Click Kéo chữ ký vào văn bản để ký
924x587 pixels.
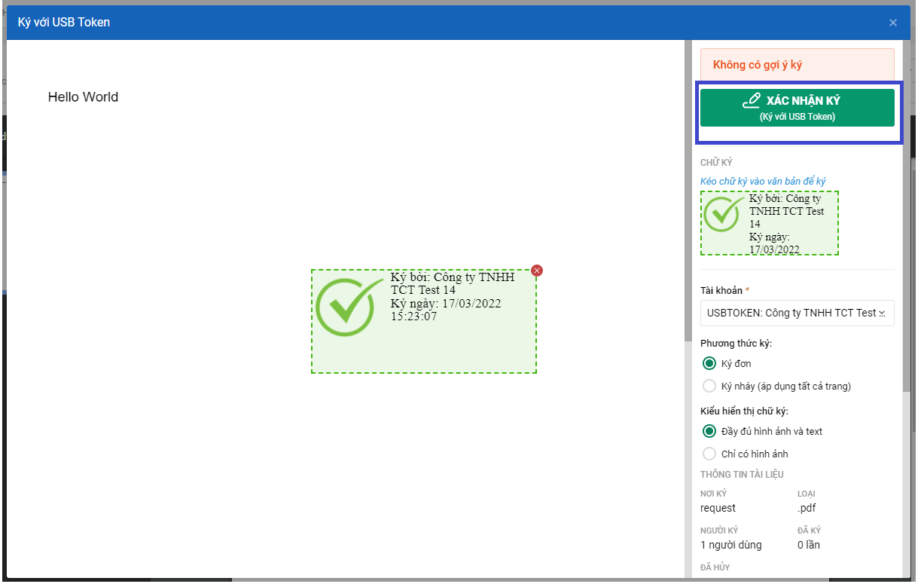[763, 182]
